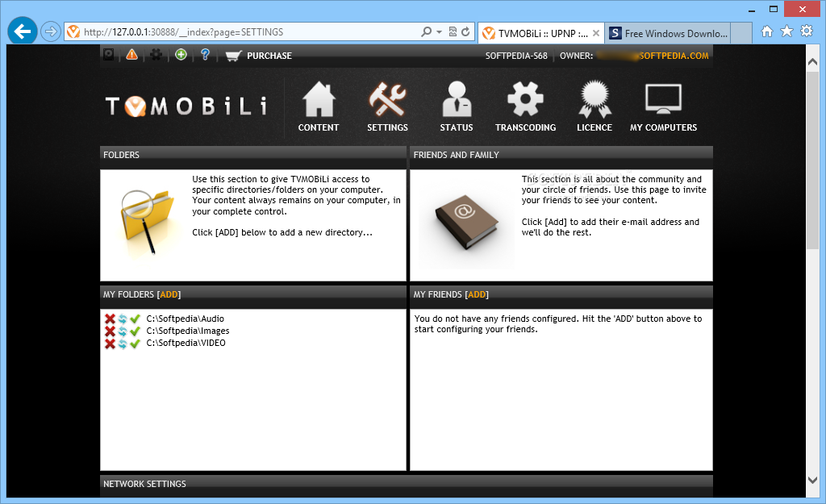The image size is (826, 504).
Task: Open LICENCE ribbon badge icon
Action: [594, 99]
